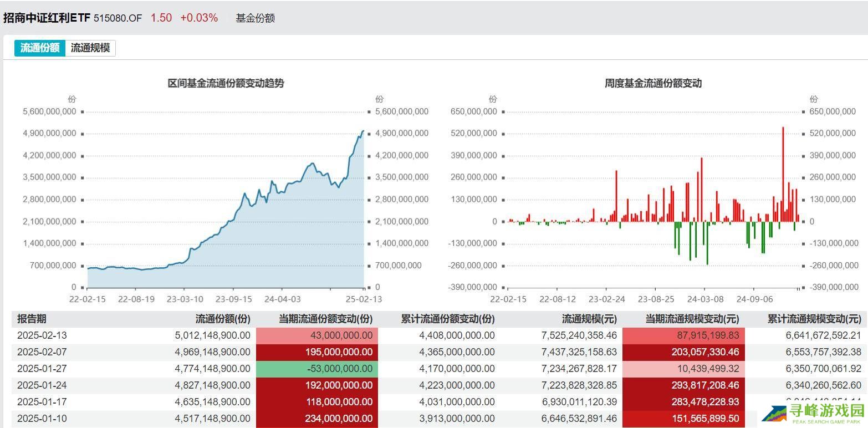868x428 pixels.
Task: Click the 195,000,000.00 share change cell
Action: coord(317,352)
